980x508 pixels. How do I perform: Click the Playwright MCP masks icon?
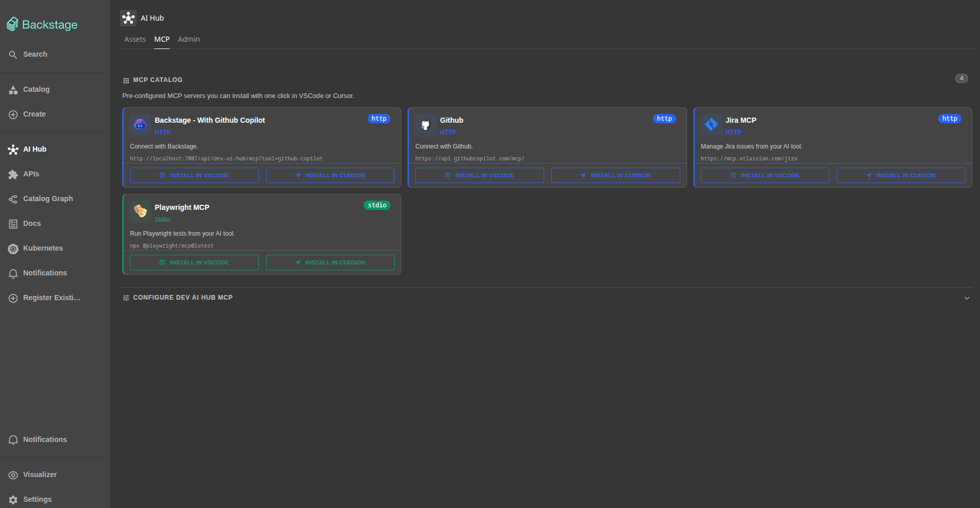pos(140,211)
